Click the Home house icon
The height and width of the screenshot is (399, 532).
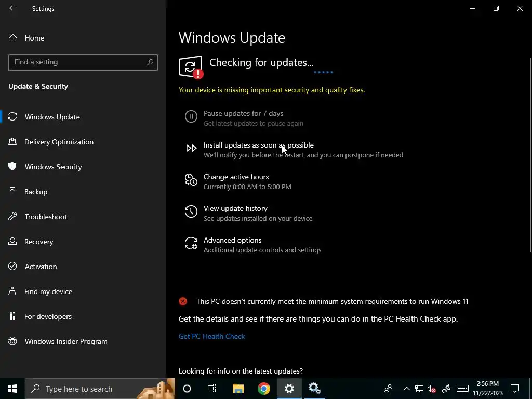pyautogui.click(x=13, y=37)
